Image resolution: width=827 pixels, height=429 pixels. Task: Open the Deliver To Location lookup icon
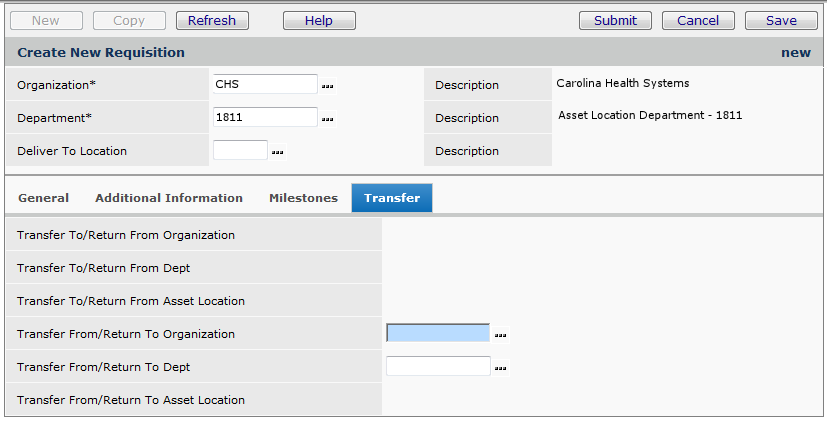point(278,152)
